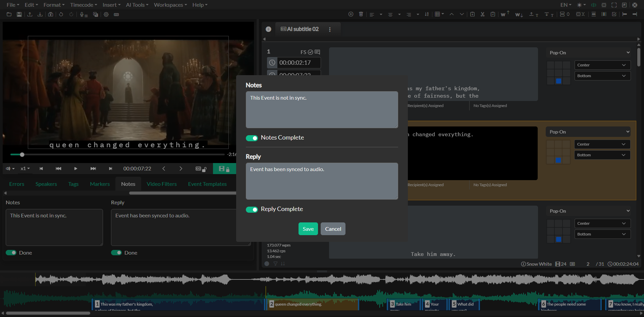The image size is (644, 317).
Task: Open the translate icon in toolbar
Action: pyautogui.click(x=96, y=14)
